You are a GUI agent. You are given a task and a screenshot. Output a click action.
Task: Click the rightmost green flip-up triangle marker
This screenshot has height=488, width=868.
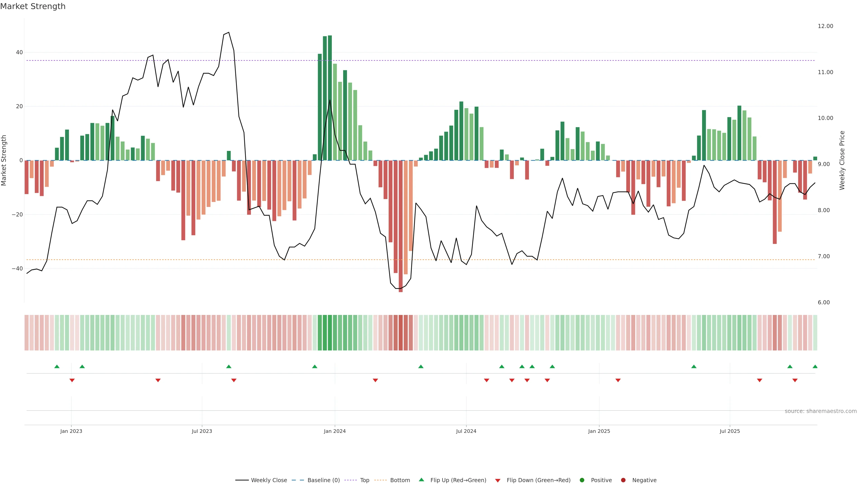point(815,366)
